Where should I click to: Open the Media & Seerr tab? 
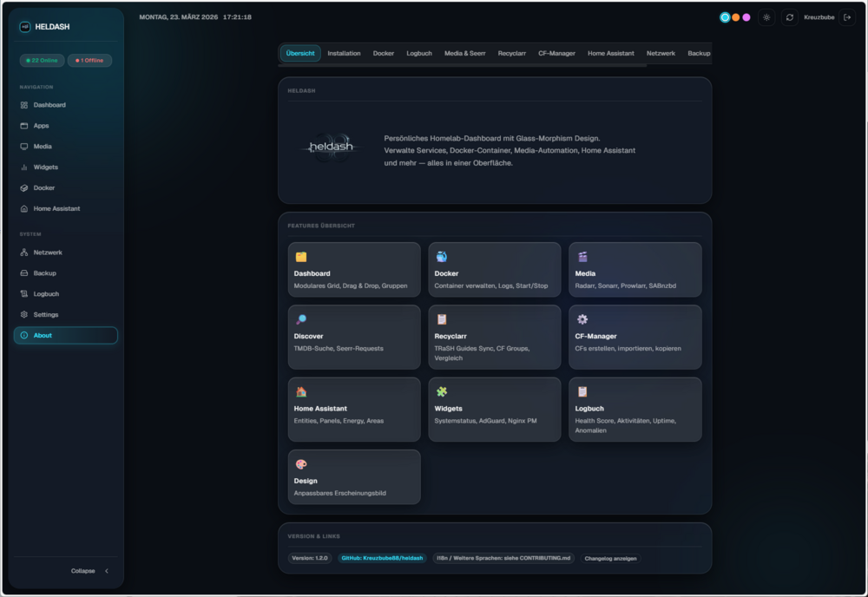click(x=464, y=53)
